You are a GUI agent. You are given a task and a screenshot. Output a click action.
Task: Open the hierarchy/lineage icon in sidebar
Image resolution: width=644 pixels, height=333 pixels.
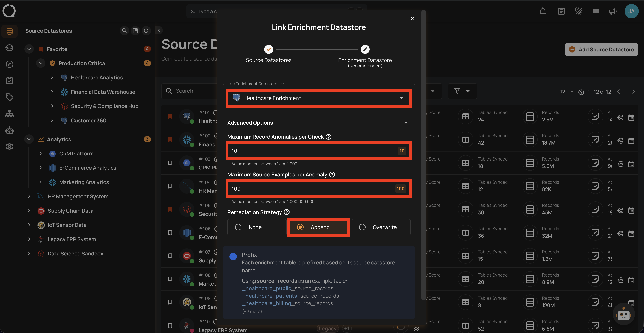(9, 114)
